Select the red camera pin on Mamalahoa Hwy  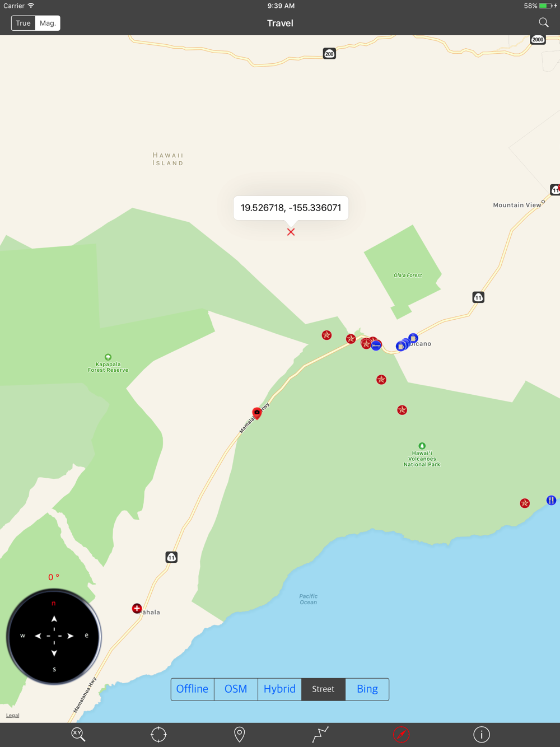pyautogui.click(x=257, y=413)
